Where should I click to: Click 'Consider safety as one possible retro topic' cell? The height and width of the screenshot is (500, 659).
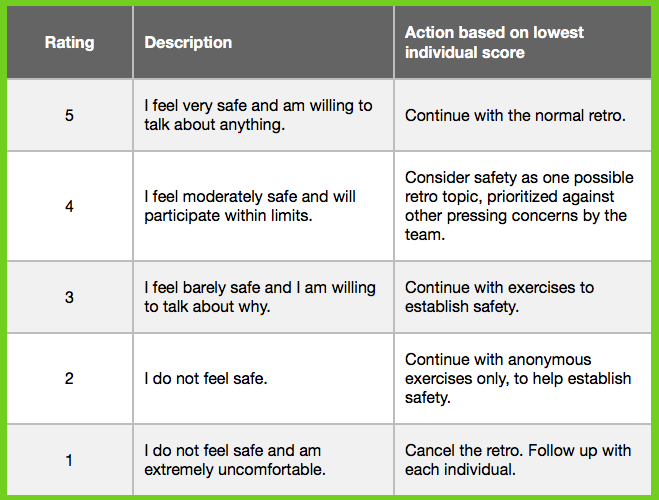pos(523,206)
